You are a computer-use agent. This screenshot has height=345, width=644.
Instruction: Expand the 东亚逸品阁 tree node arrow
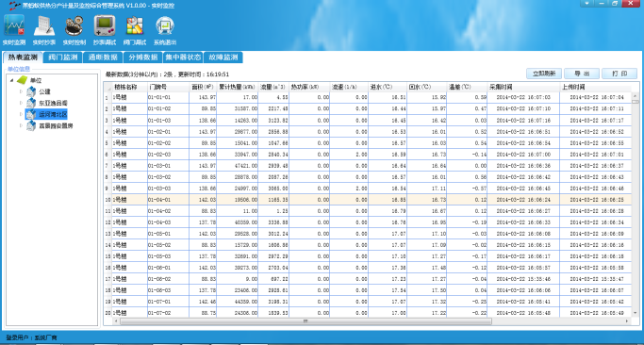[21, 103]
